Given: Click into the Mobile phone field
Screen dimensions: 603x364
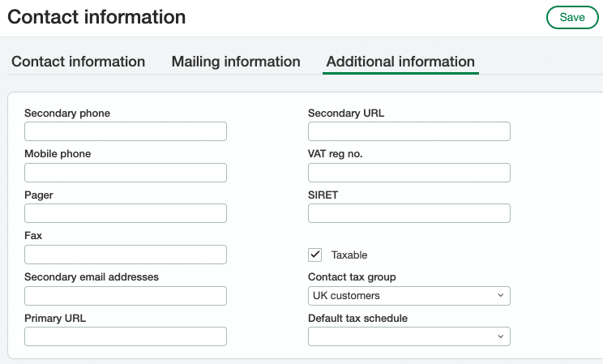Looking at the screenshot, I should 126,173.
